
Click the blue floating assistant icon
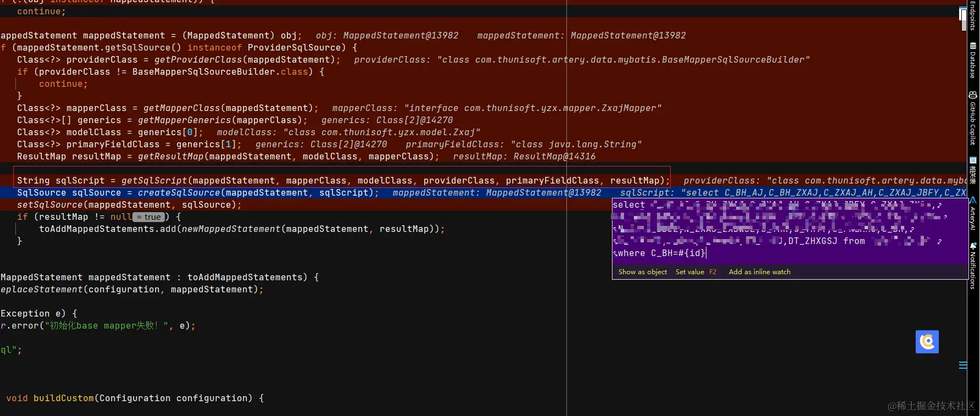[927, 342]
